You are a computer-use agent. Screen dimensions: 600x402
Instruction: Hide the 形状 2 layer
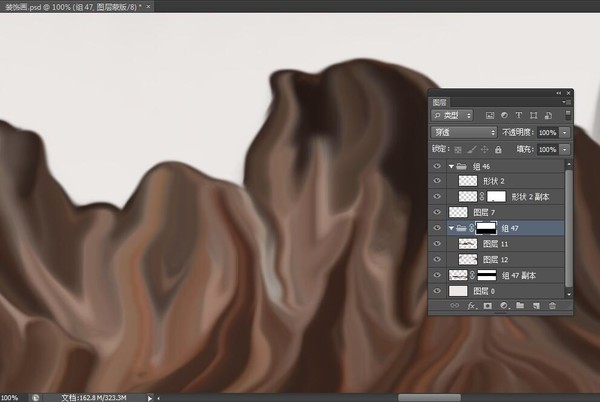[437, 181]
